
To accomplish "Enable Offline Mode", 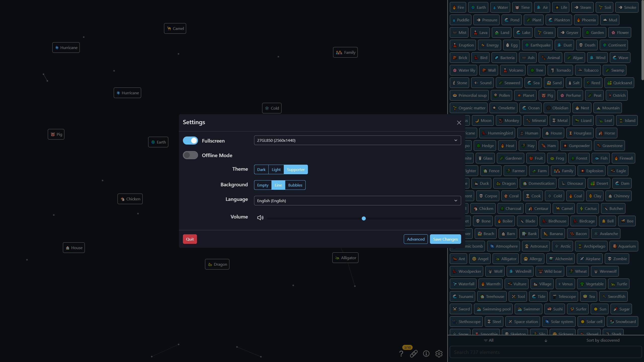I will (190, 155).
